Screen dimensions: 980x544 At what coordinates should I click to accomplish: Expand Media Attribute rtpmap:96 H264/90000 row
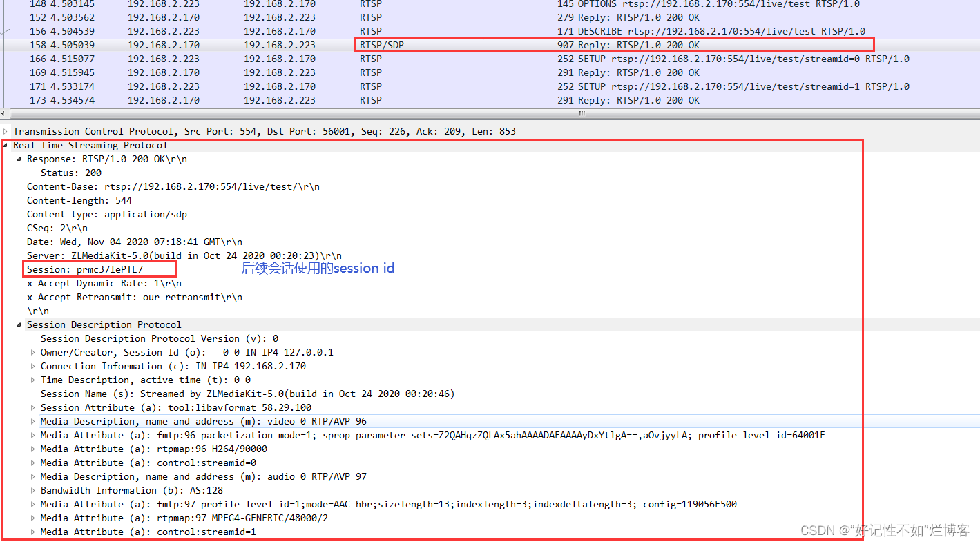[x=33, y=449]
